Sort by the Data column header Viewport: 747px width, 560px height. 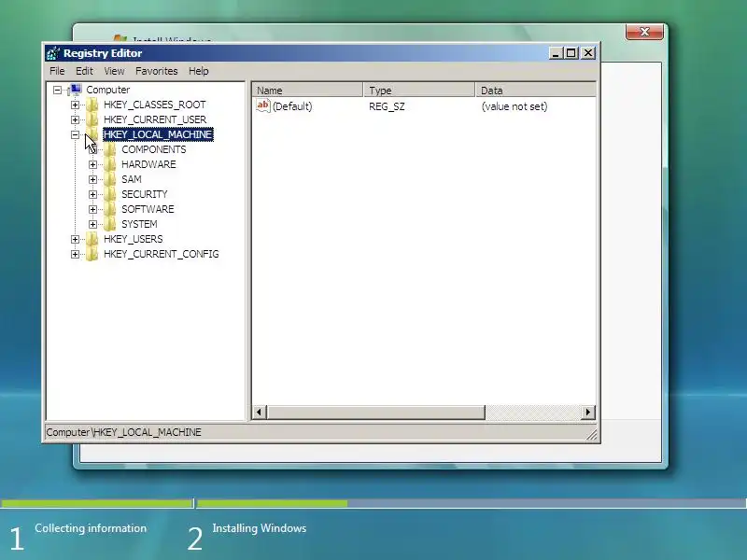pos(535,90)
